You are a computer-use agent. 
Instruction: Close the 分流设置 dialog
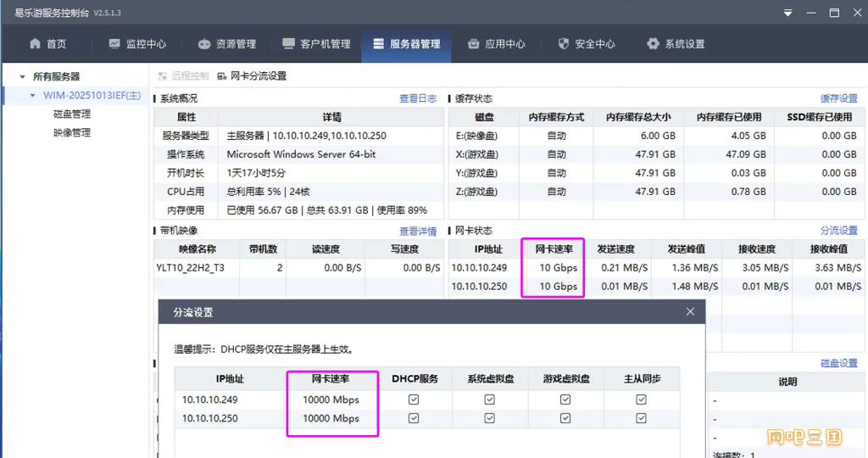tap(690, 312)
